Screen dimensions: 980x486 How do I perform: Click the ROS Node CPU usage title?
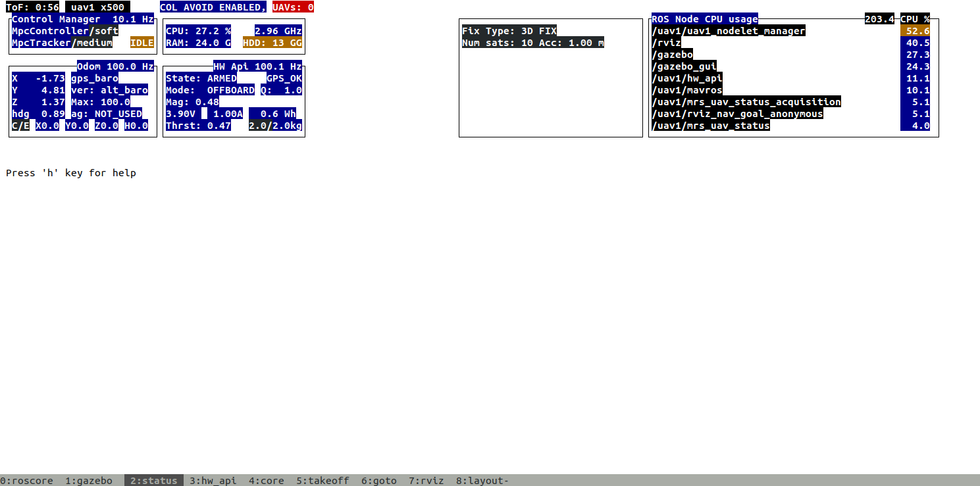705,19
